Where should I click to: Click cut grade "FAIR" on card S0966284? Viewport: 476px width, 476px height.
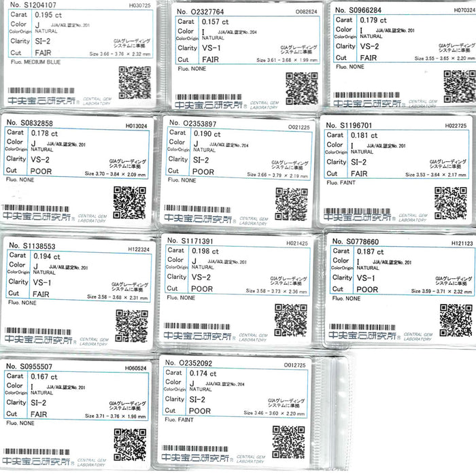[369, 58]
